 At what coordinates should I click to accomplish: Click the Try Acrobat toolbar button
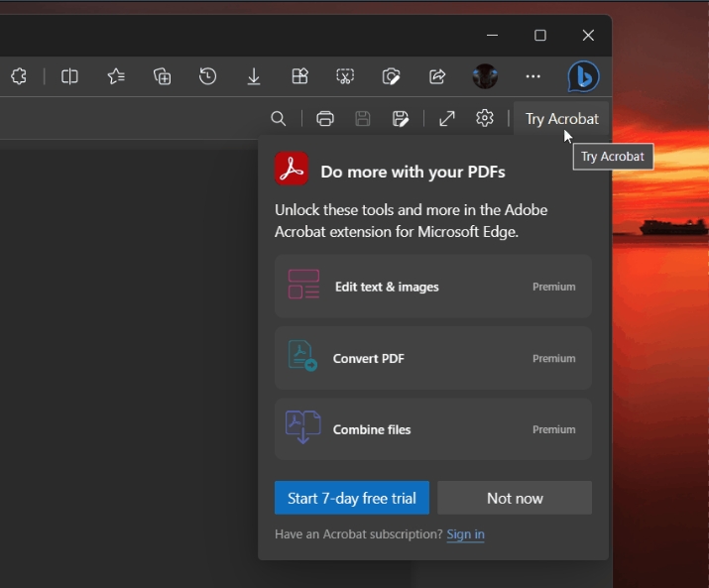point(561,119)
